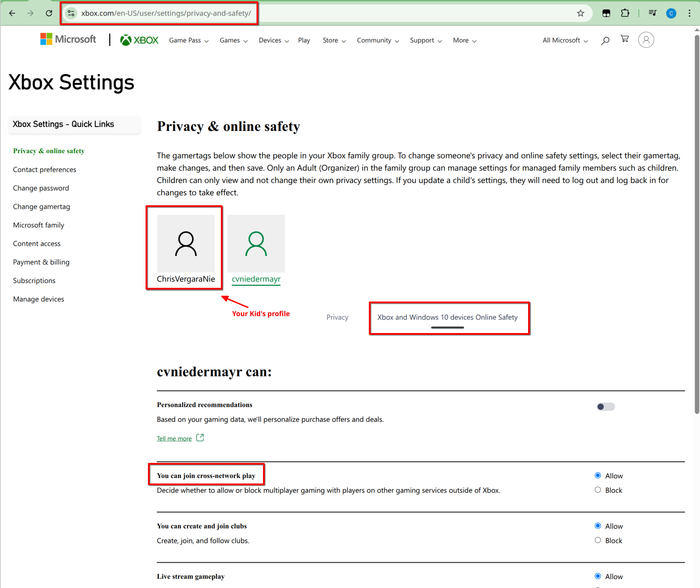The width and height of the screenshot is (700, 588).
Task: Select Block for cross-network play
Action: click(x=598, y=490)
